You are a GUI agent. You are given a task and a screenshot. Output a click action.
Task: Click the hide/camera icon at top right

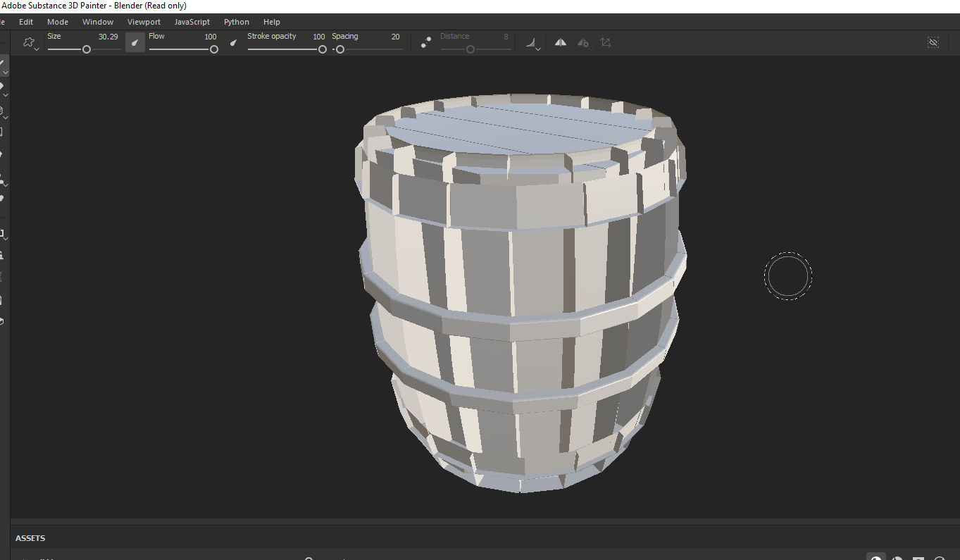point(933,43)
